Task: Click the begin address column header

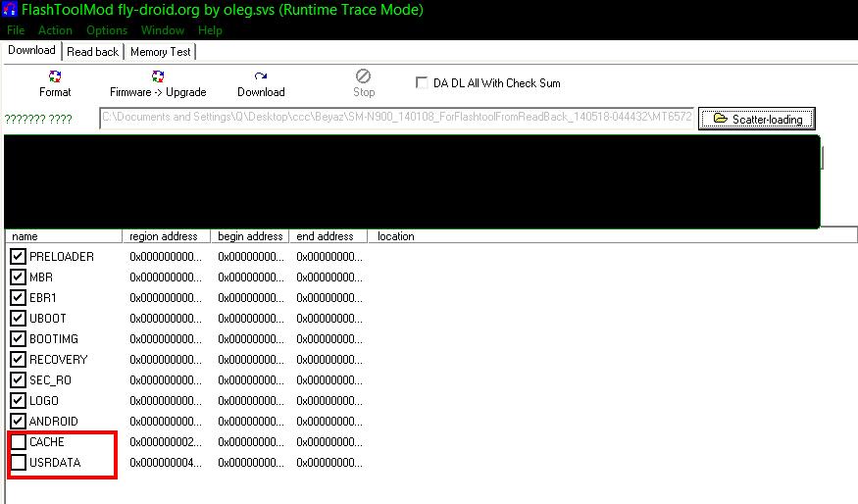Action: tap(250, 236)
